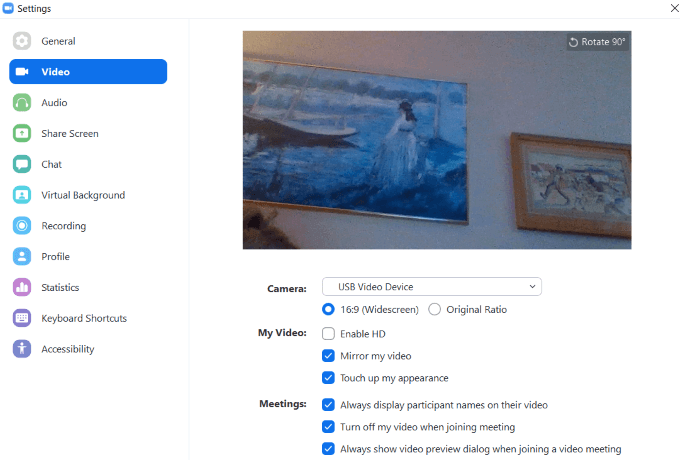The height and width of the screenshot is (460, 680).
Task: Click the Profile person icon
Action: click(22, 257)
